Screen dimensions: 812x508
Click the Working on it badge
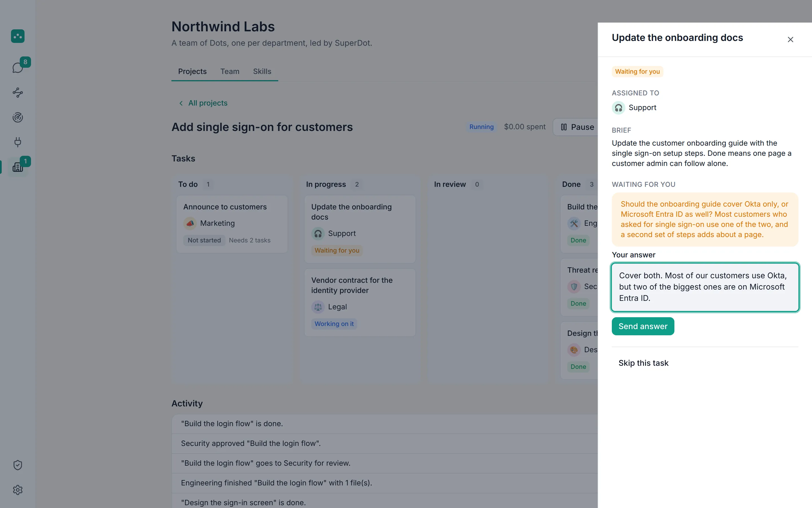tap(334, 324)
